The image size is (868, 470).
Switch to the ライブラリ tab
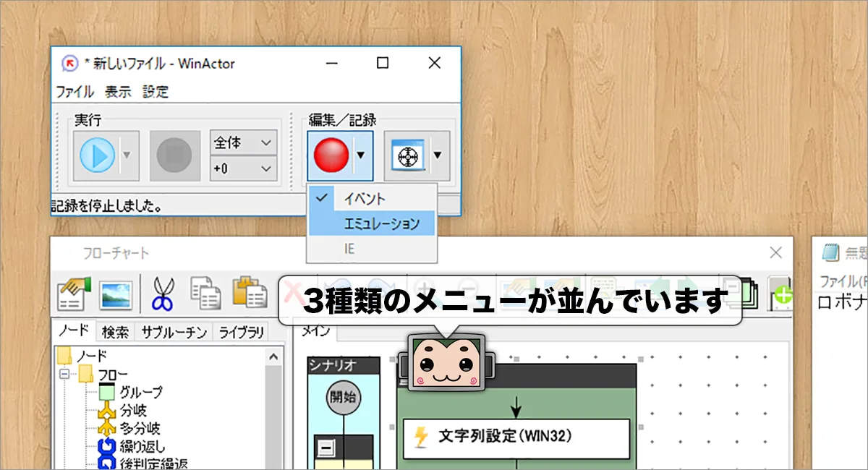[241, 332]
